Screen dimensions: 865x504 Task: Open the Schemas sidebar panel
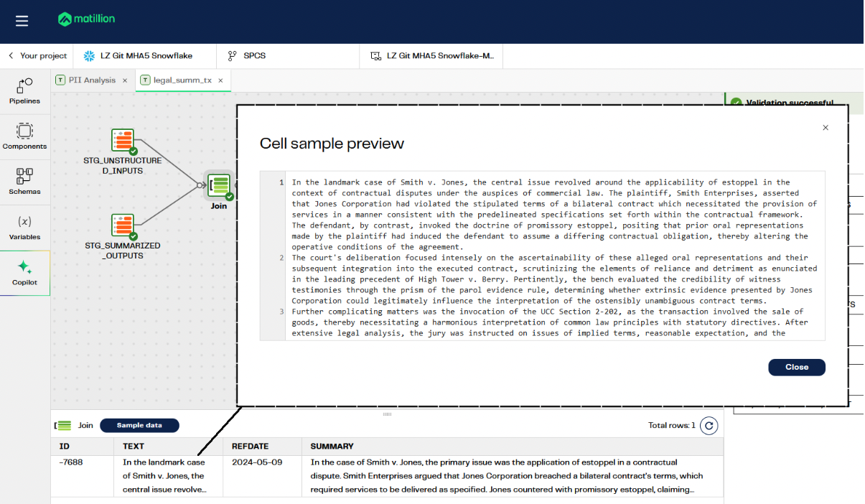(x=24, y=181)
